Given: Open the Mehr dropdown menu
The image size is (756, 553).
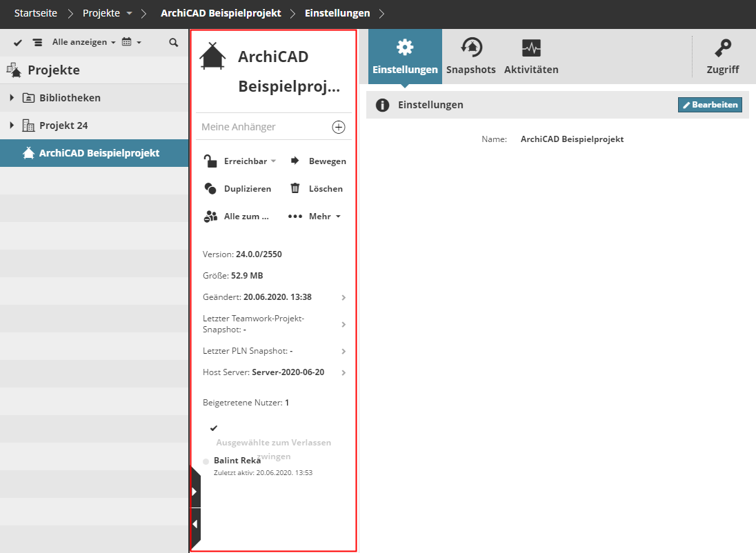Looking at the screenshot, I should coord(324,217).
